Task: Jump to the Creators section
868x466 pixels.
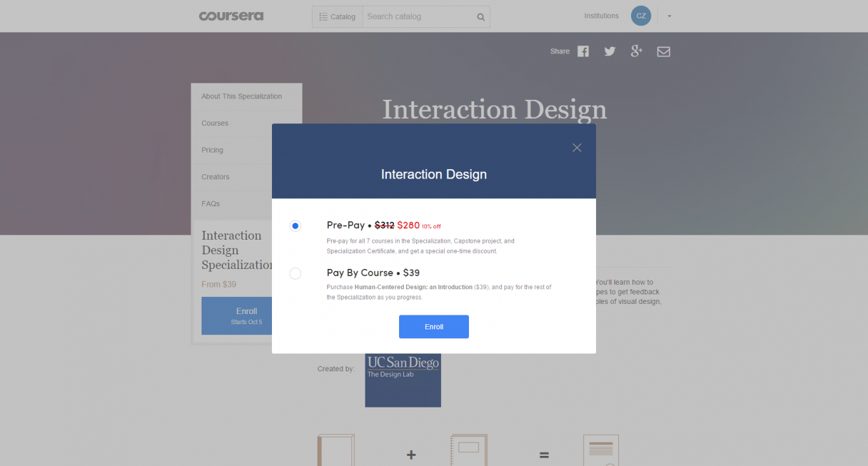Action: [x=215, y=177]
